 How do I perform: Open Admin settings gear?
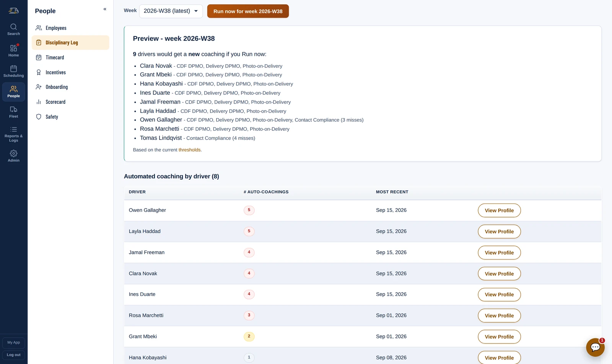[x=13, y=156]
